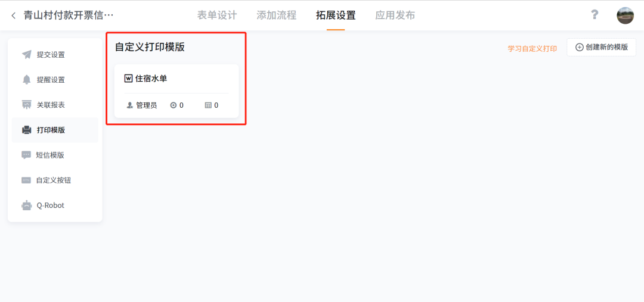Click the printer icon for 打印模版
The width and height of the screenshot is (644, 302).
27,130
